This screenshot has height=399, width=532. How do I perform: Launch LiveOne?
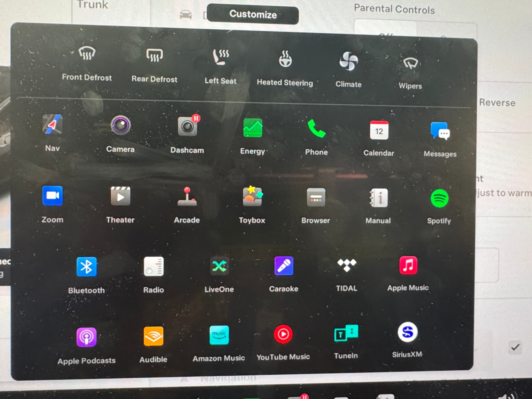click(219, 275)
